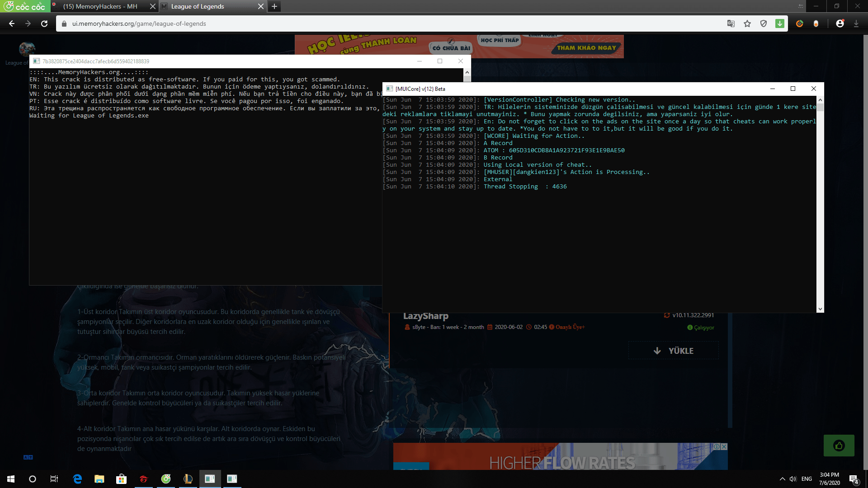Open the browser downloads arrow
868x488 pixels.
pyautogui.click(x=856, y=23)
